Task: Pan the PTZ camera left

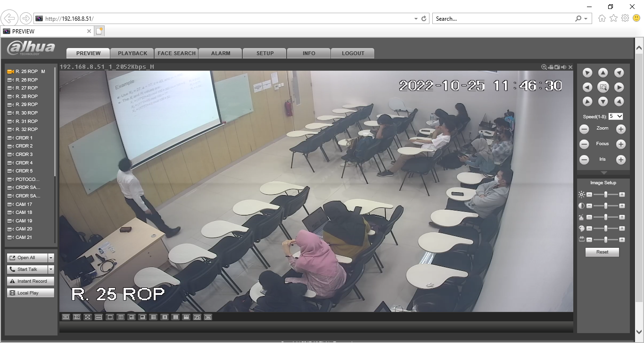Action: pos(587,87)
